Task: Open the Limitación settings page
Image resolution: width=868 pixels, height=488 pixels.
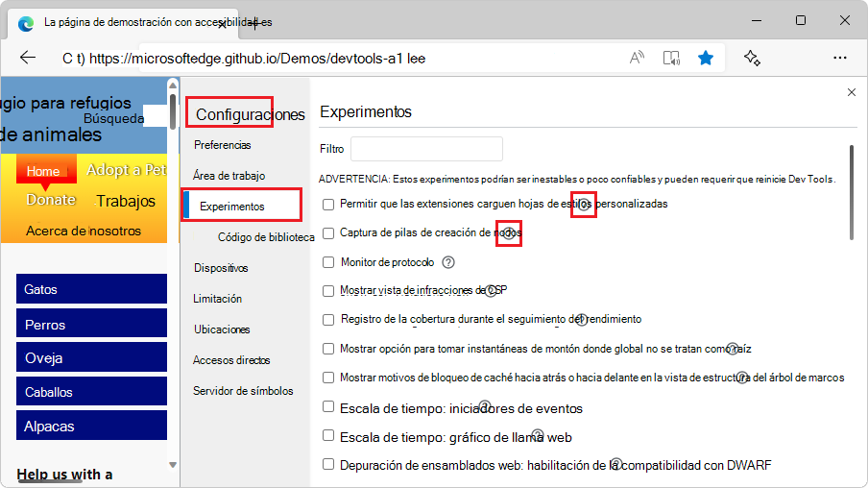Action: coord(218,299)
